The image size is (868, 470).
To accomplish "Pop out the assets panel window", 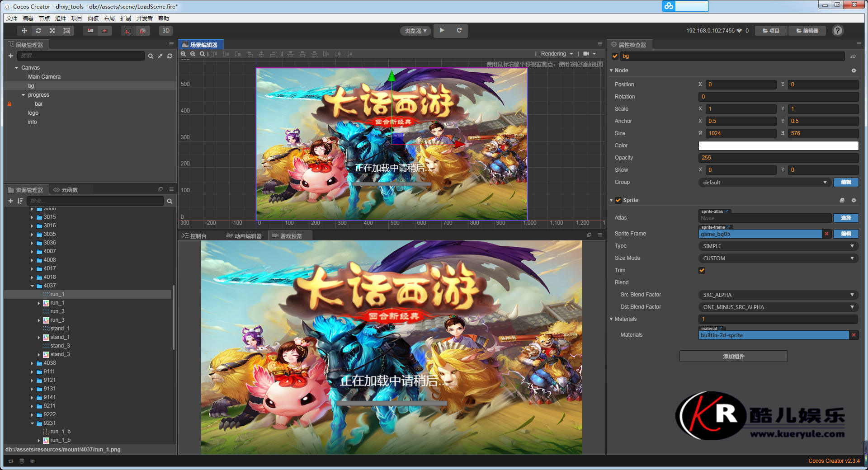I will 160,189.
